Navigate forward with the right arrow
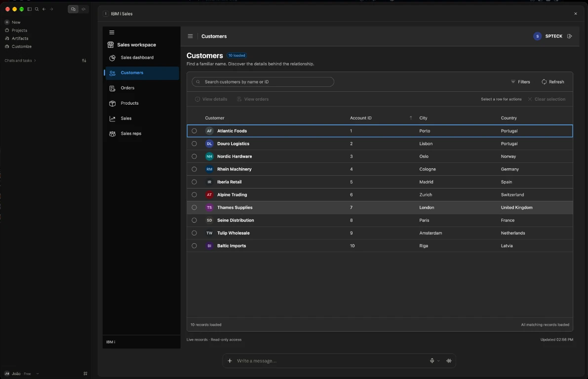Image resolution: width=588 pixels, height=379 pixels. click(51, 9)
